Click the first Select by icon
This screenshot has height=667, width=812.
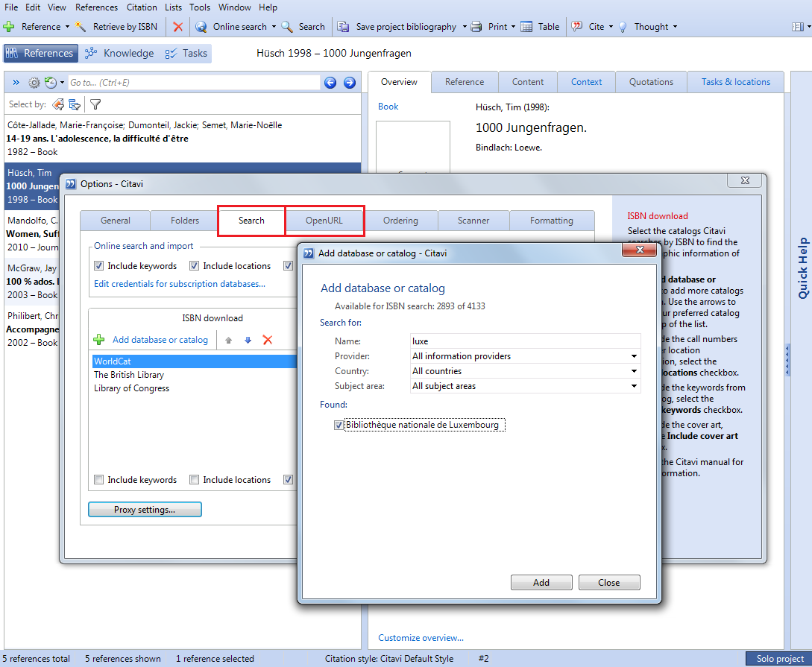pyautogui.click(x=58, y=104)
